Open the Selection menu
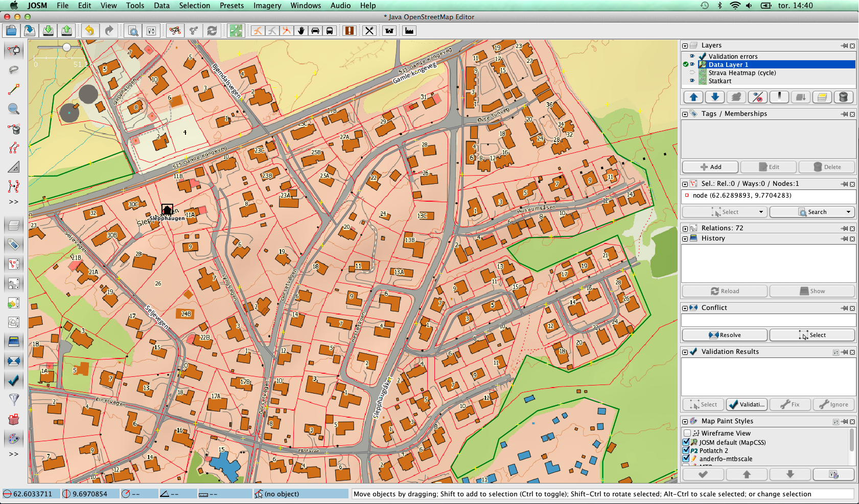The image size is (859, 504). click(194, 6)
